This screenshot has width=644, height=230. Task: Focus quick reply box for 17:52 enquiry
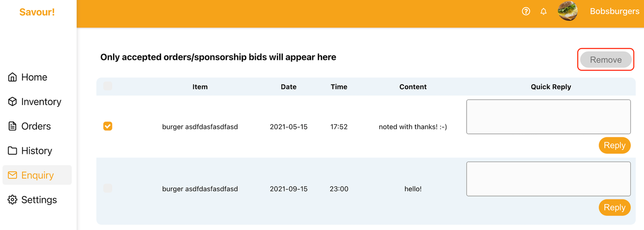[548, 117]
